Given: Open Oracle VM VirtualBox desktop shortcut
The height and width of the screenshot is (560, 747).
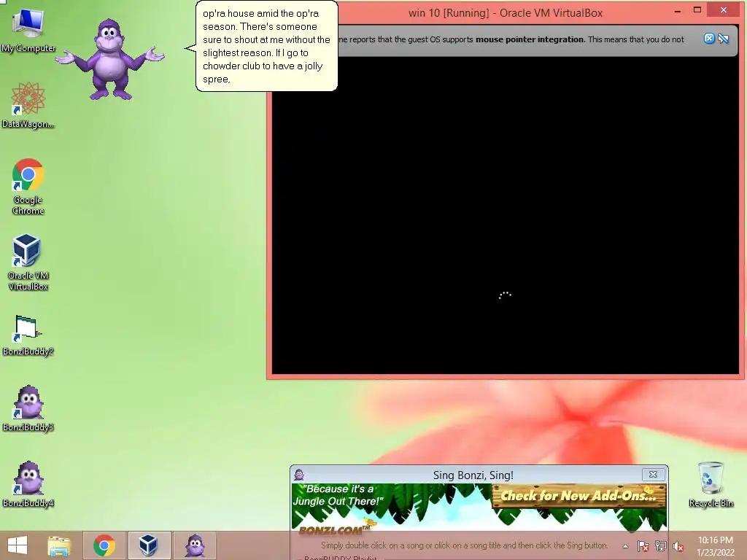Looking at the screenshot, I should click(x=28, y=262).
